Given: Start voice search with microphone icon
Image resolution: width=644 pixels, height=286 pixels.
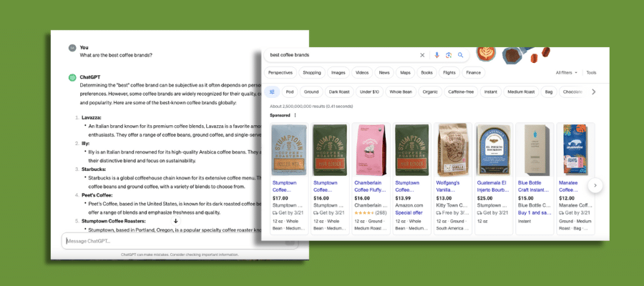Looking at the screenshot, I should click(x=436, y=55).
